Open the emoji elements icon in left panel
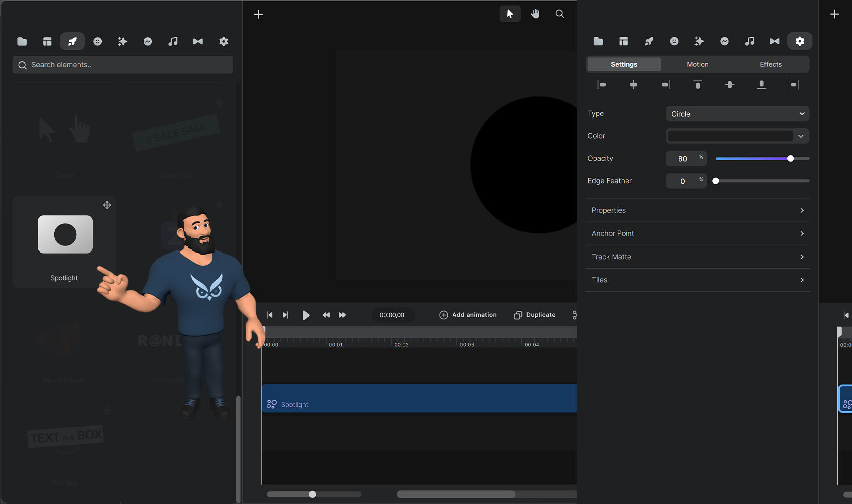This screenshot has width=852, height=504. click(97, 41)
